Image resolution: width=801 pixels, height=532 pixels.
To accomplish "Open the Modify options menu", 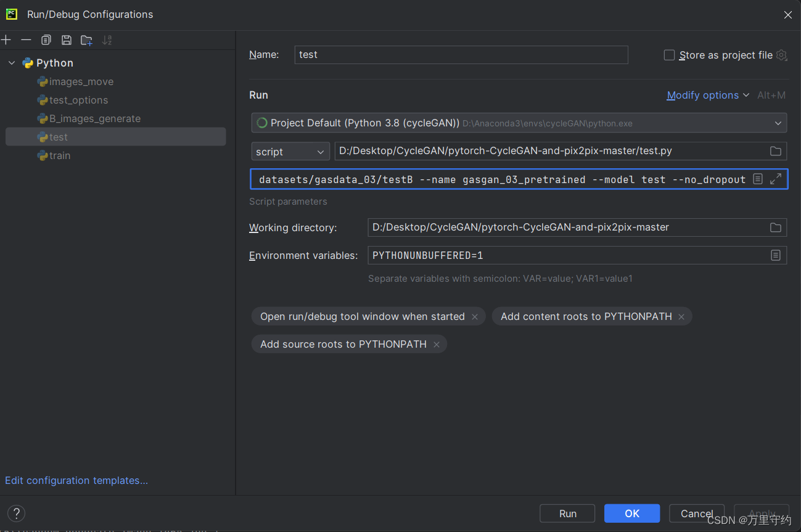I will (x=708, y=95).
